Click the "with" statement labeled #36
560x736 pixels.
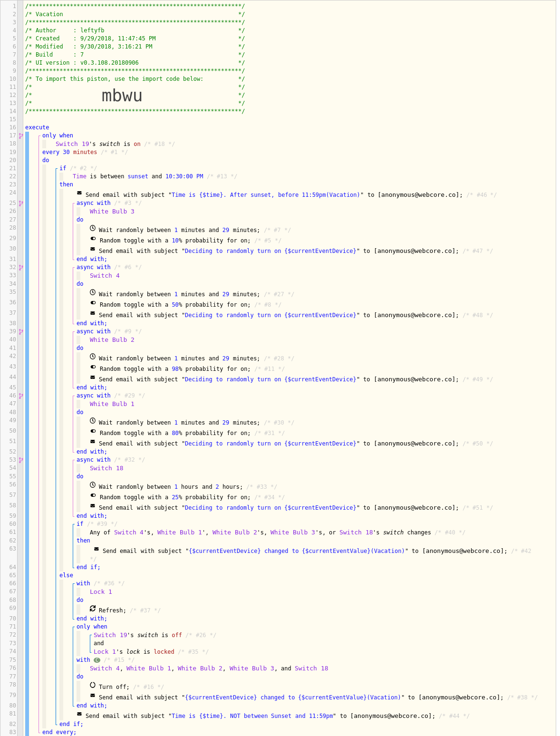[83, 583]
